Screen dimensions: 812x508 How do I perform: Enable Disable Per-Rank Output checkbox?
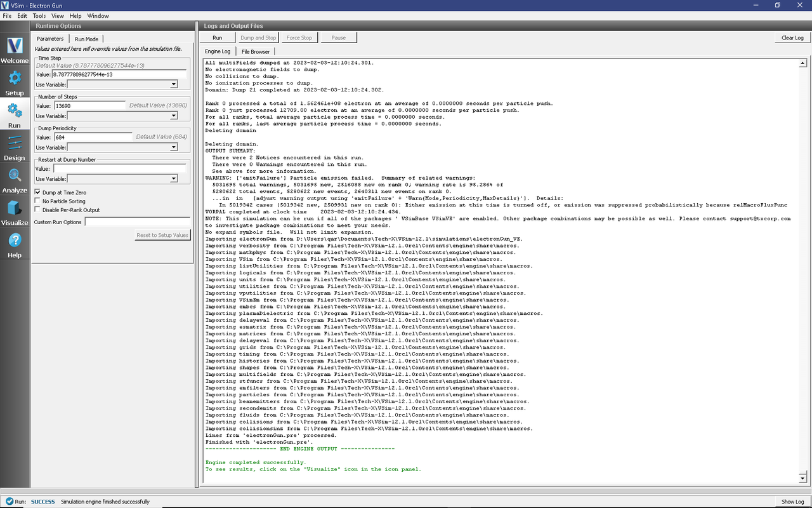tap(38, 210)
